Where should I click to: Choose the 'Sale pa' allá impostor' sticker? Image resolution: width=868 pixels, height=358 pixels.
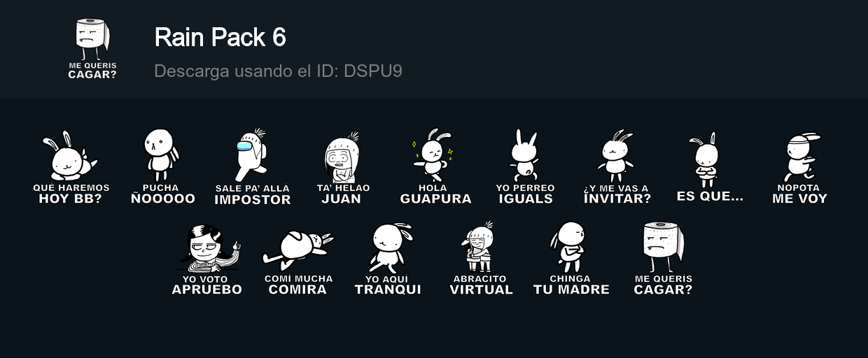(253, 167)
